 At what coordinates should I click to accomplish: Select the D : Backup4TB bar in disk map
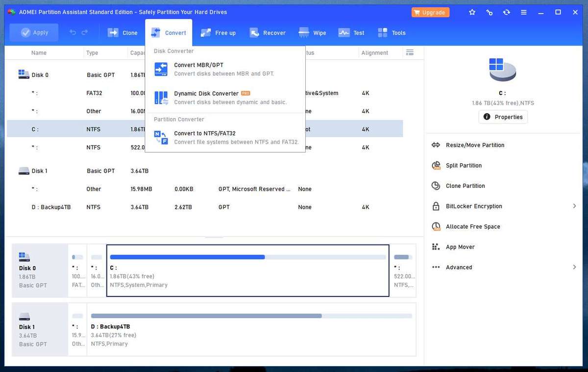[251, 329]
